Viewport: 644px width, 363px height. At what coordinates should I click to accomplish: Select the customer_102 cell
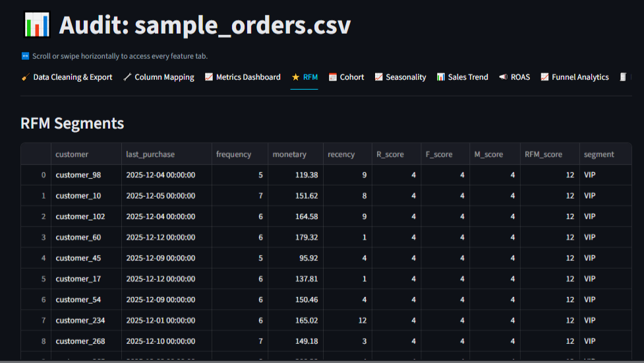(86, 216)
